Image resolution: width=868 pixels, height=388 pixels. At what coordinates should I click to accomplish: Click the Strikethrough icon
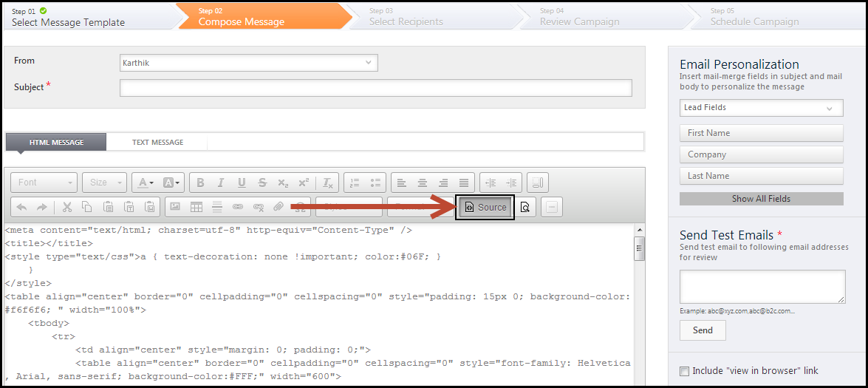coord(262,183)
